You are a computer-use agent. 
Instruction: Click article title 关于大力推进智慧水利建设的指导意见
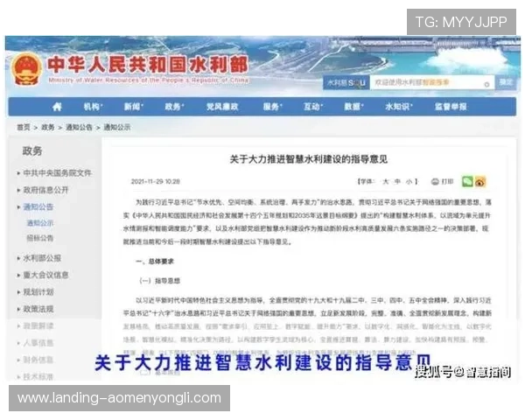point(308,159)
